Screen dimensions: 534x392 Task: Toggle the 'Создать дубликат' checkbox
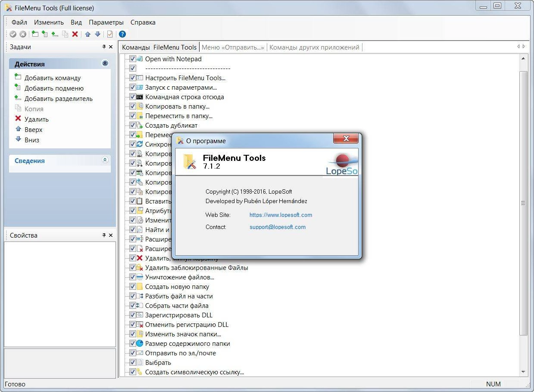click(132, 125)
